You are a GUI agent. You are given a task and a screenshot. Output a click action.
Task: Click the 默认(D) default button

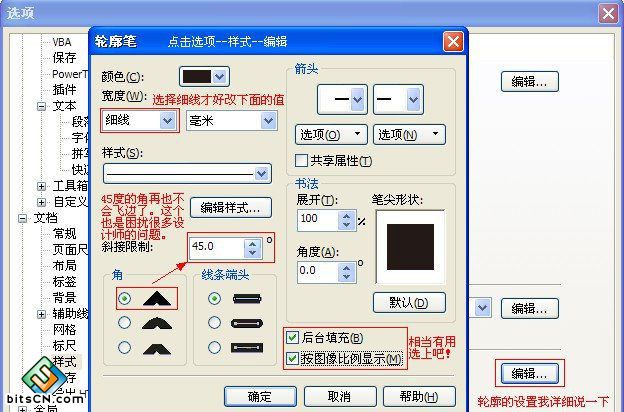click(x=409, y=303)
